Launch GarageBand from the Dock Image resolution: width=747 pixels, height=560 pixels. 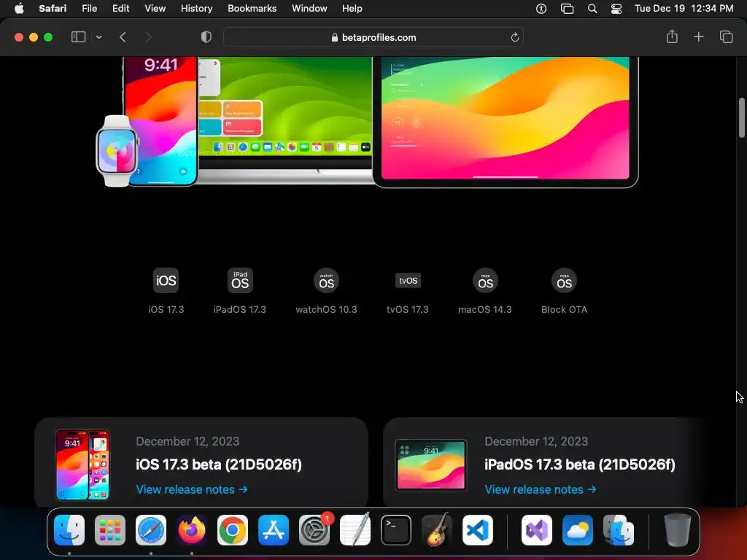coord(437,529)
